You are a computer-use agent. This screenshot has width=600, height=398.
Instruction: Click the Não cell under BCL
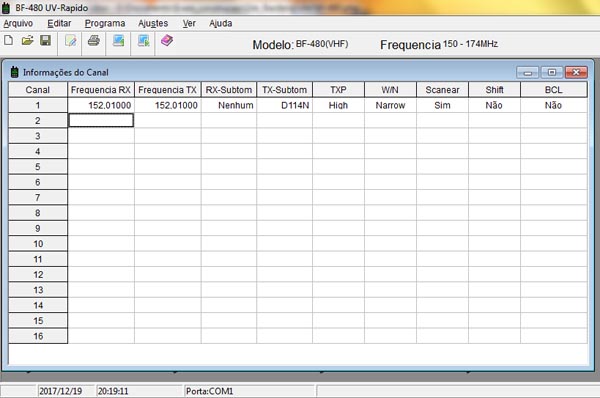point(554,105)
